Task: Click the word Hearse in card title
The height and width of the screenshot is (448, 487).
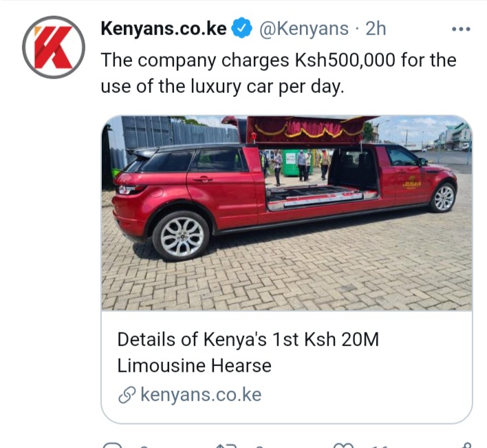Action: 241,365
